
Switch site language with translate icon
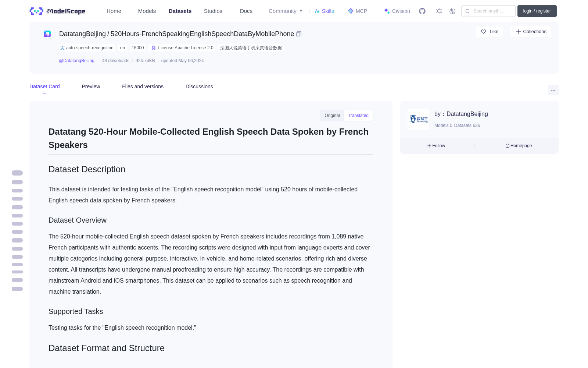pos(452,11)
